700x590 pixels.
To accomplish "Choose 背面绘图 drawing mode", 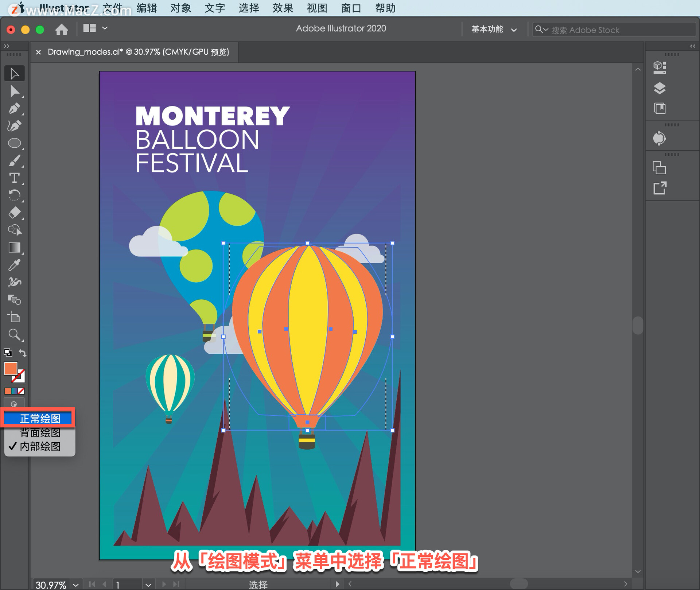I will (x=39, y=433).
